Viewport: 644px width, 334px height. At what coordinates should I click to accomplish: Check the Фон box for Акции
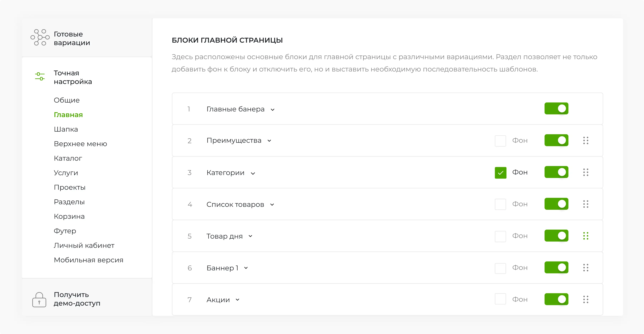coord(500,299)
